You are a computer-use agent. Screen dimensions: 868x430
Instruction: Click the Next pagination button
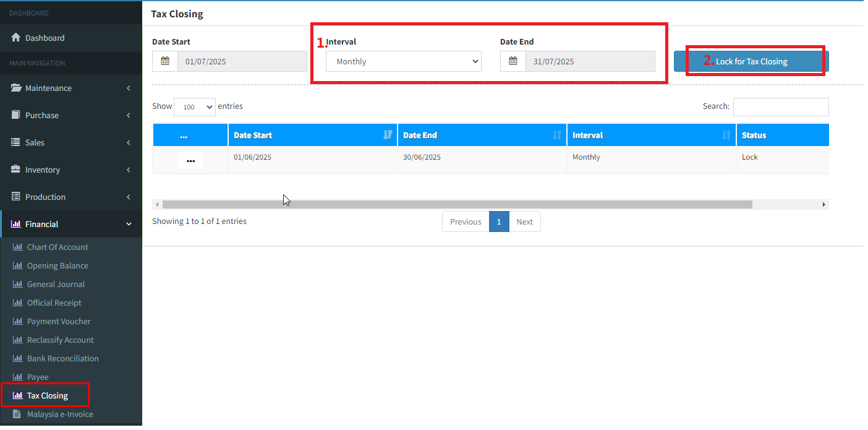point(524,221)
